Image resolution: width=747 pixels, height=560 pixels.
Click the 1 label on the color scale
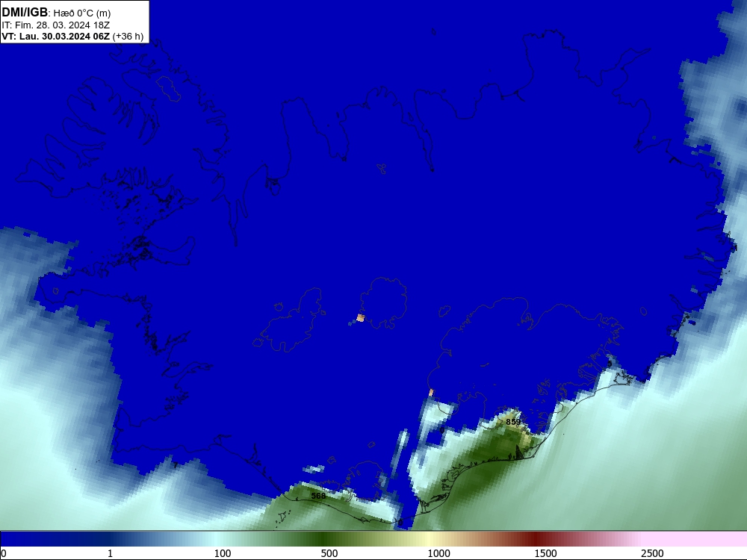pos(110,553)
